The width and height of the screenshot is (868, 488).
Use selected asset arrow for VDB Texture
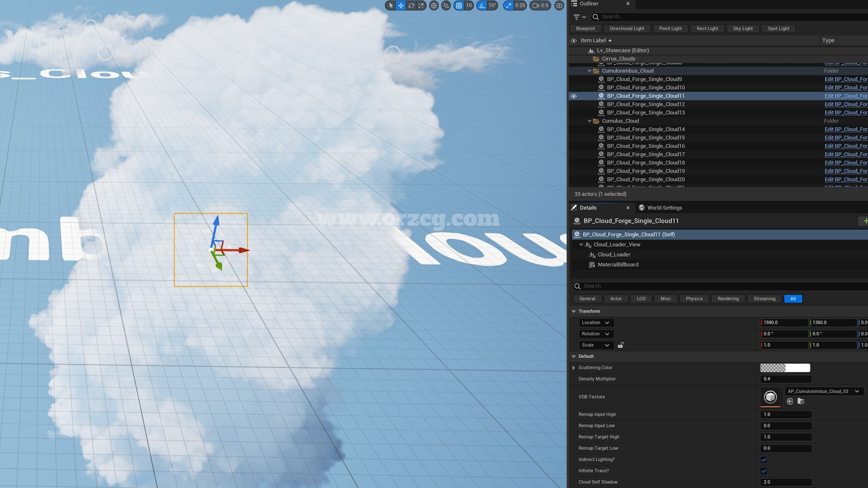click(x=790, y=401)
